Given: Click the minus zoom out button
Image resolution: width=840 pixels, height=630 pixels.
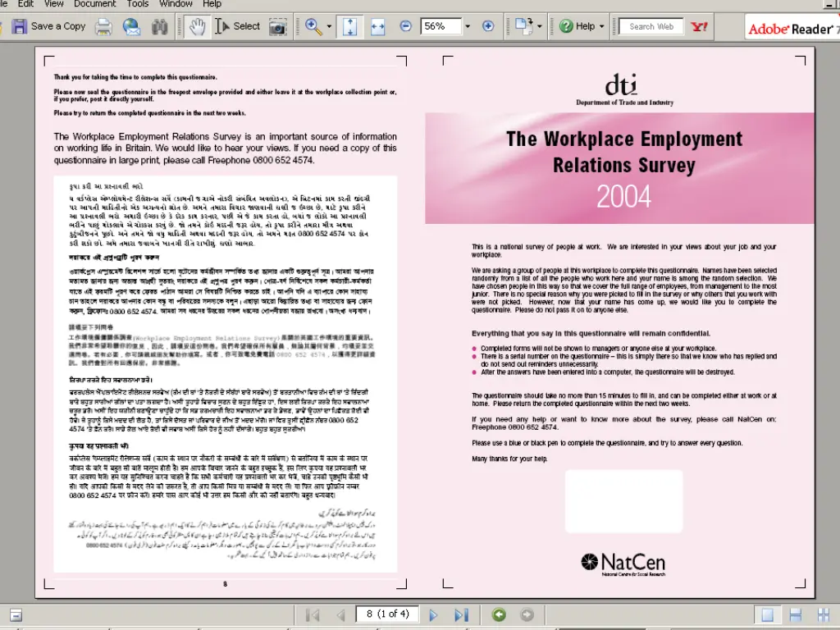Looking at the screenshot, I should click(405, 26).
